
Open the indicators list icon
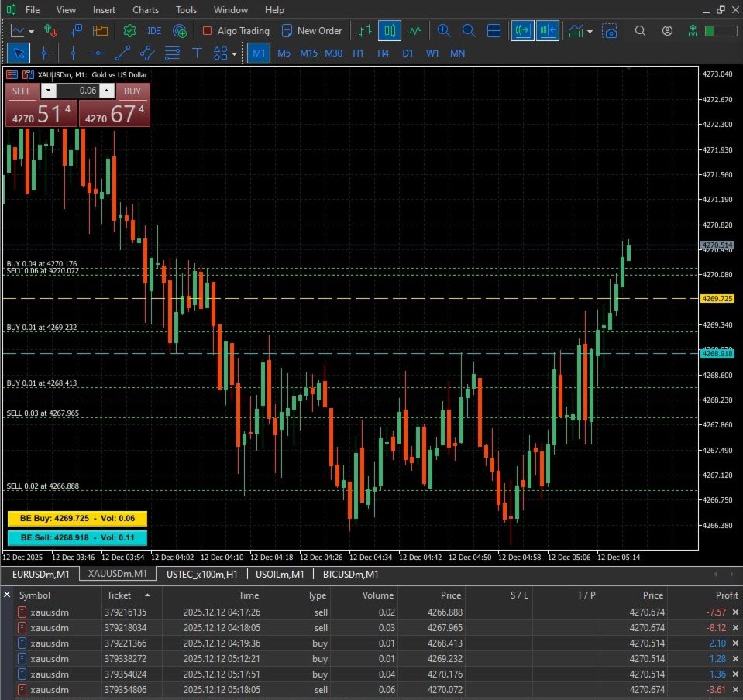(576, 31)
